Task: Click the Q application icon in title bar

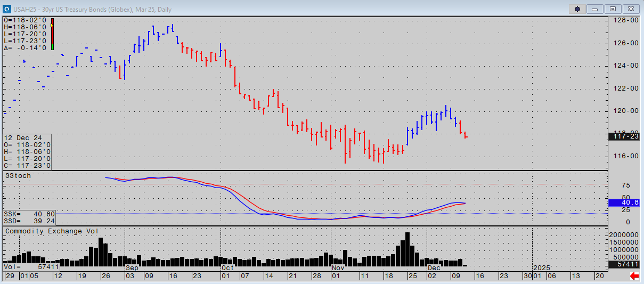Action: coord(7,9)
